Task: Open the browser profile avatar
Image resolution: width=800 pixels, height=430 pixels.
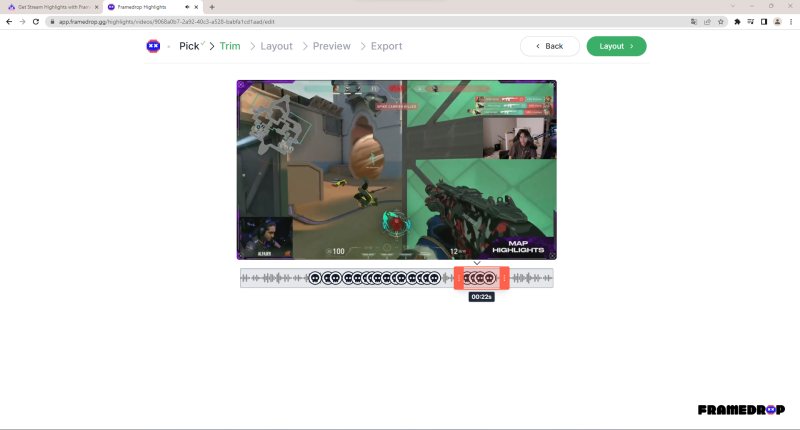Action: pyautogui.click(x=777, y=22)
